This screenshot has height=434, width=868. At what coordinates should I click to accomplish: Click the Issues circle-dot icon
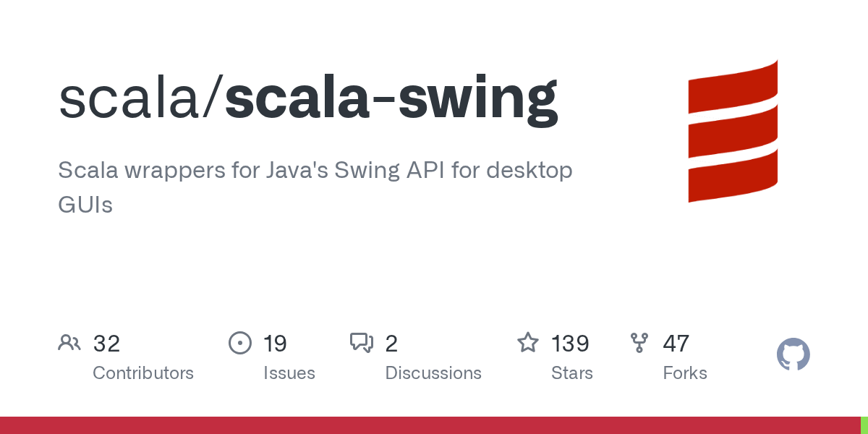[239, 343]
